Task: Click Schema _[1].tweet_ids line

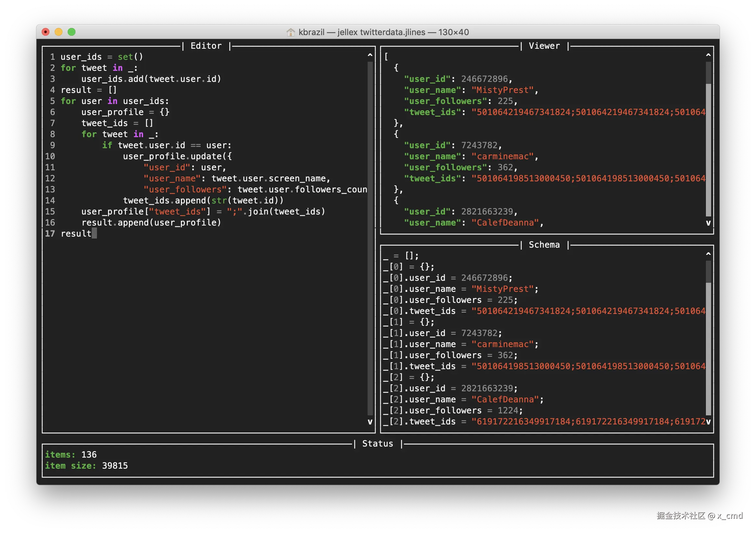Action: point(544,367)
